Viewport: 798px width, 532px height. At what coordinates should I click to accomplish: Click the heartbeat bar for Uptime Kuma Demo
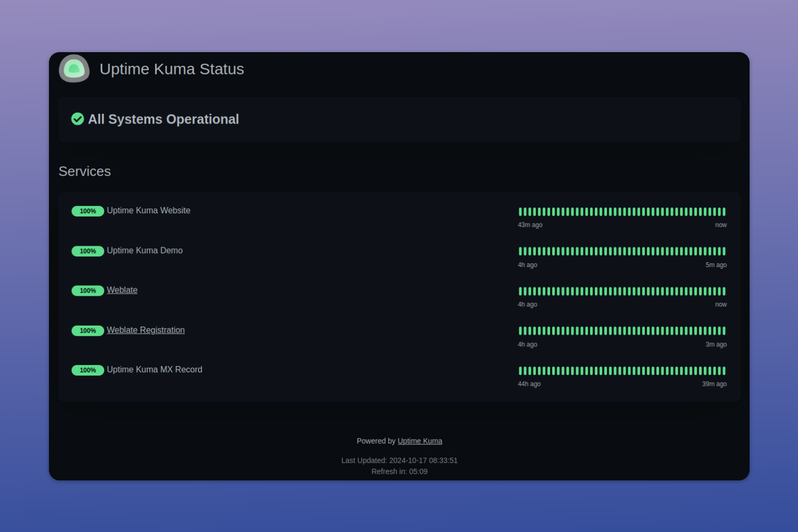coord(622,251)
